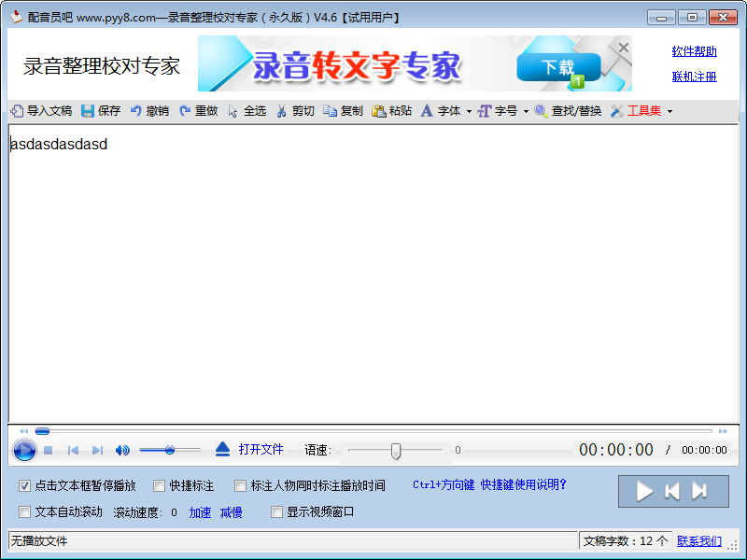Click the 下载 download button in banner
747x560 pixels.
point(558,67)
